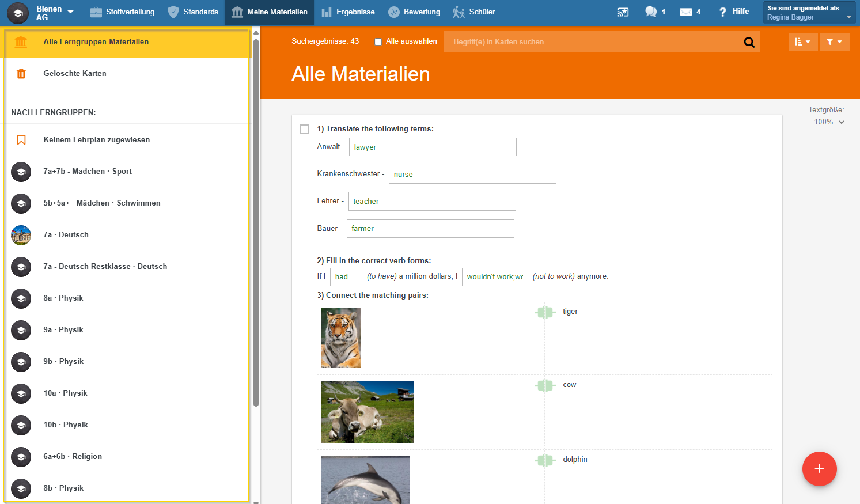The width and height of the screenshot is (860, 504).
Task: Click the bank icon of Alle Lerngruppen-Materialien
Action: pos(21,42)
